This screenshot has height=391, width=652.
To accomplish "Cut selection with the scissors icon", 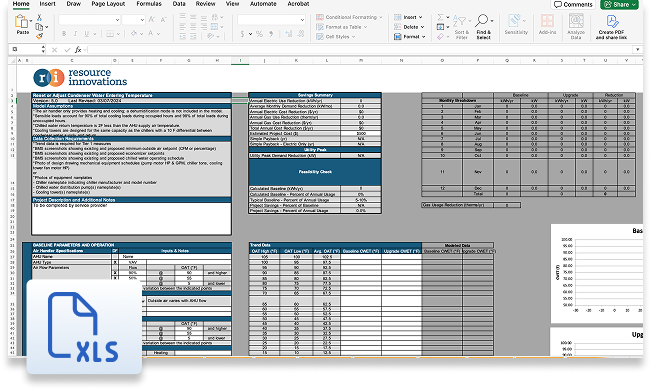I will click(x=39, y=17).
